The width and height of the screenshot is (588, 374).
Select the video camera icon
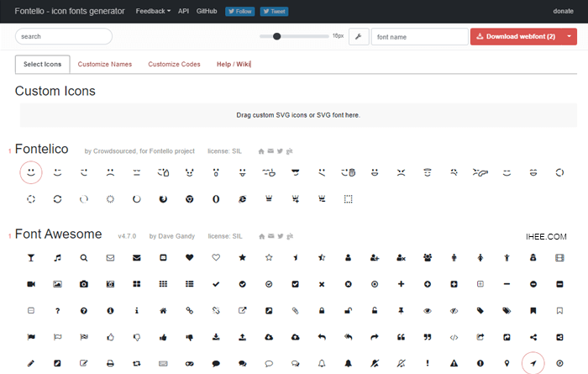(31, 284)
